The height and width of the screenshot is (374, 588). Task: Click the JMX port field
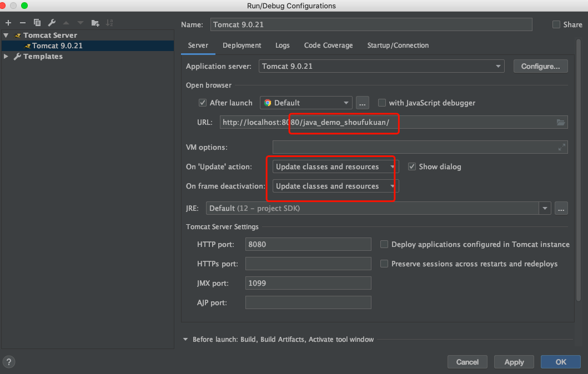[308, 284]
